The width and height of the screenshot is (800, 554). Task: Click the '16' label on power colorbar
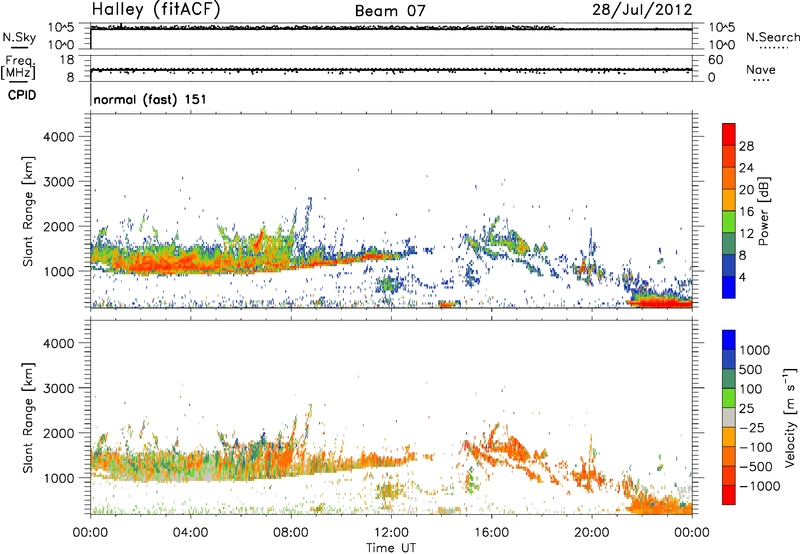746,212
